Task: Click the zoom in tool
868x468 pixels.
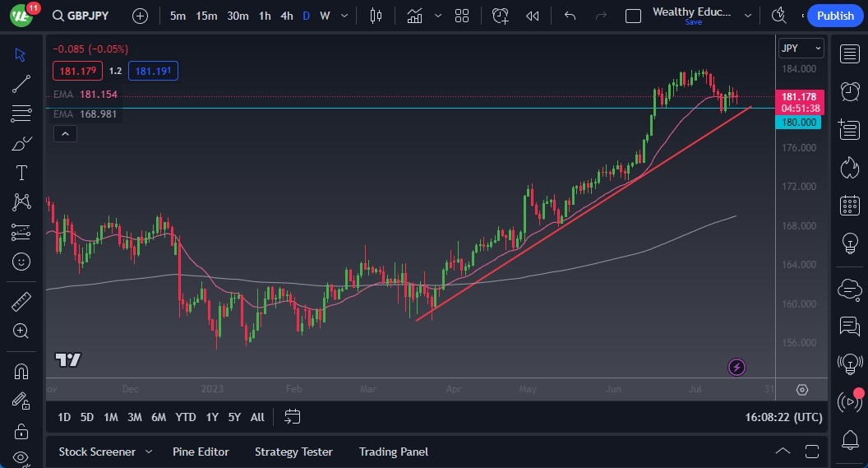Action: pyautogui.click(x=21, y=331)
